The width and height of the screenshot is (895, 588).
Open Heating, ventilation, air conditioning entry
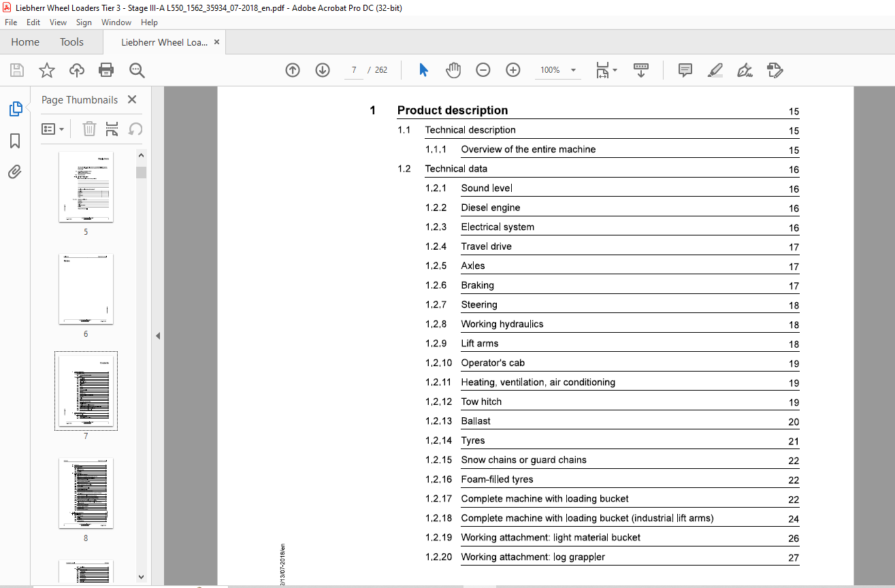click(x=538, y=382)
